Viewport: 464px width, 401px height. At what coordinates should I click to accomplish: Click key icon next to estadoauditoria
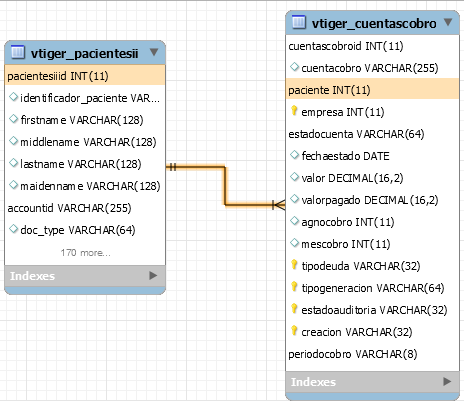tap(294, 309)
